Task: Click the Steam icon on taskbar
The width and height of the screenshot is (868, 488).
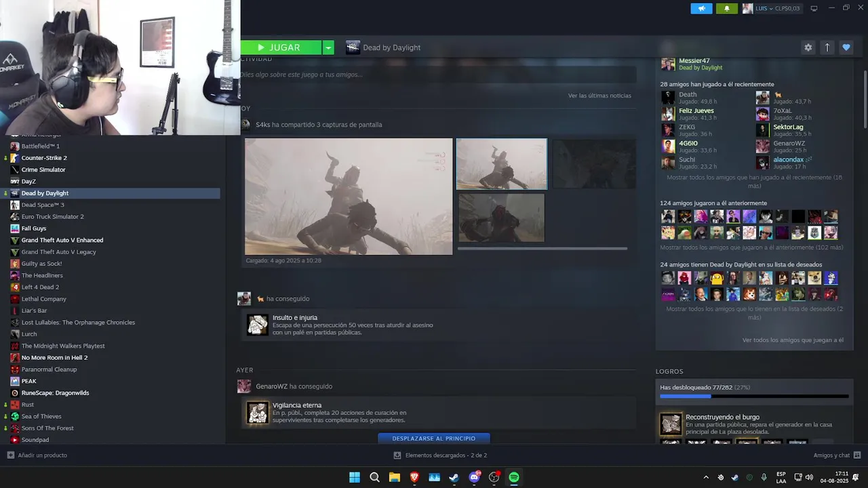Action: [x=454, y=477]
